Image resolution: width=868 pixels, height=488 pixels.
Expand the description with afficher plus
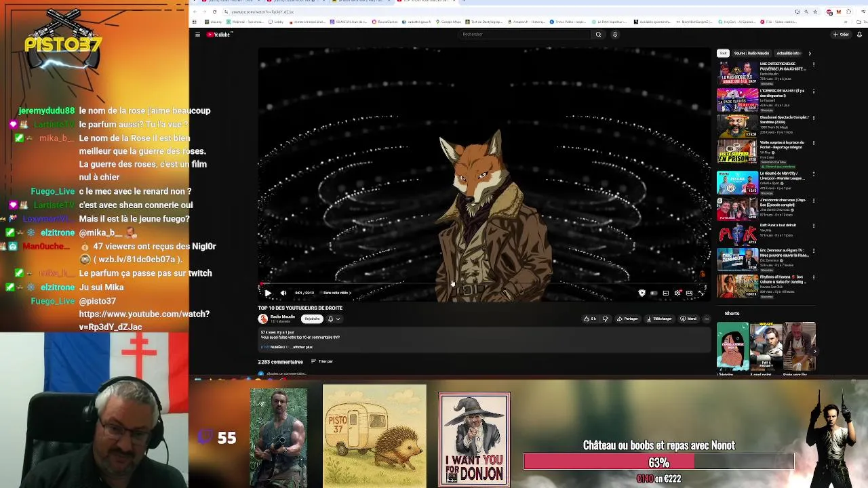(x=302, y=347)
